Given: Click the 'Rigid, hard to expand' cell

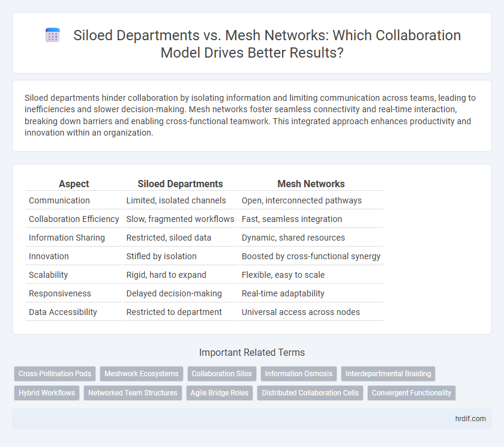Looking at the screenshot, I should [181, 275].
